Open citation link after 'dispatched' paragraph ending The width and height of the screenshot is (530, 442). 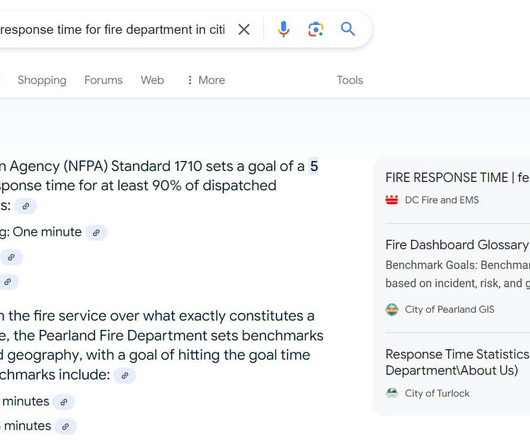pyautogui.click(x=26, y=206)
